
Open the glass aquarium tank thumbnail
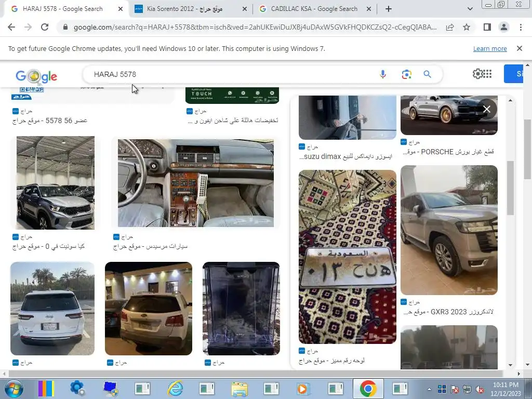[x=241, y=309]
